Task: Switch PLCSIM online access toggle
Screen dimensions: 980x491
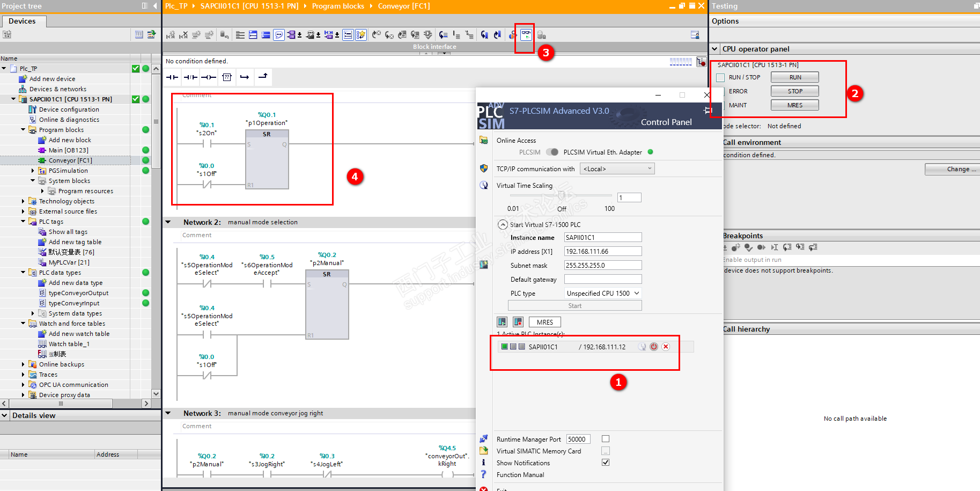Action: (x=552, y=152)
